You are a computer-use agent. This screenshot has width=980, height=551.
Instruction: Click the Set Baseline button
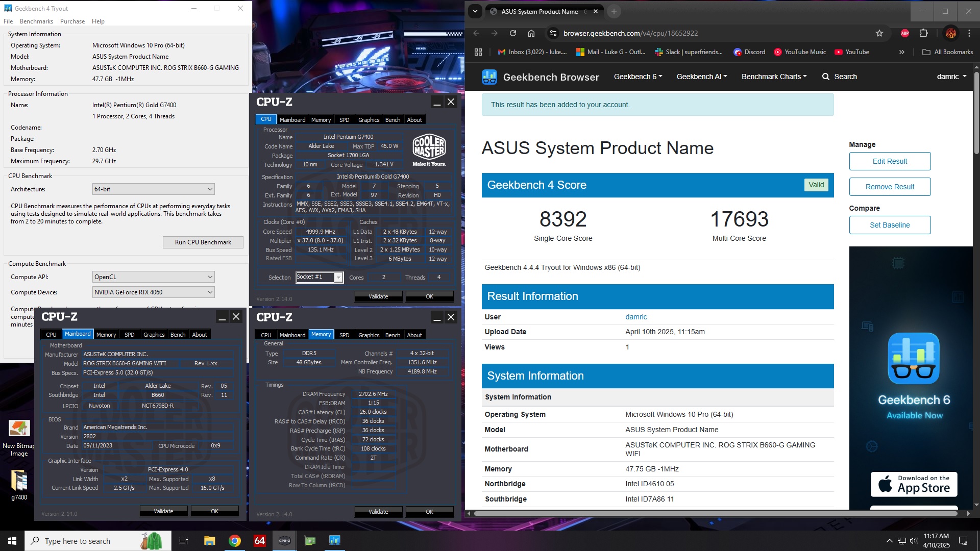(x=890, y=225)
